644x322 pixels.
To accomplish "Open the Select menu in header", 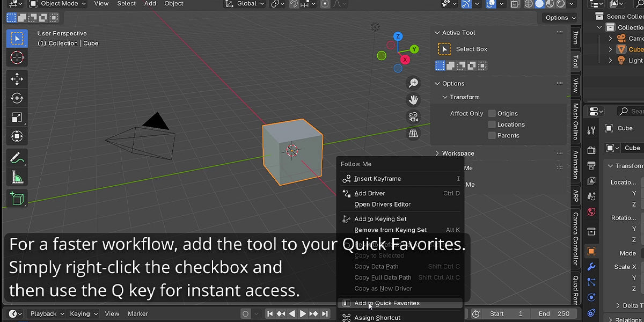I will (127, 4).
